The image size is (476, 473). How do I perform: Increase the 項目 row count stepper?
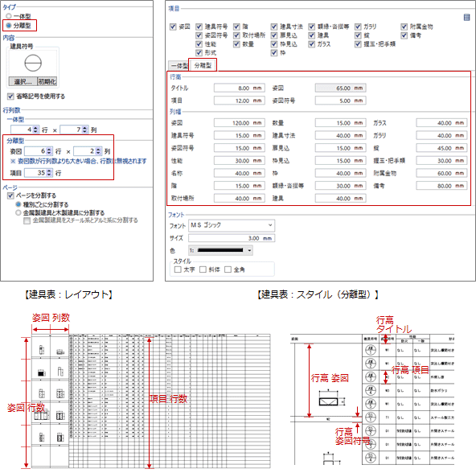tap(50, 171)
